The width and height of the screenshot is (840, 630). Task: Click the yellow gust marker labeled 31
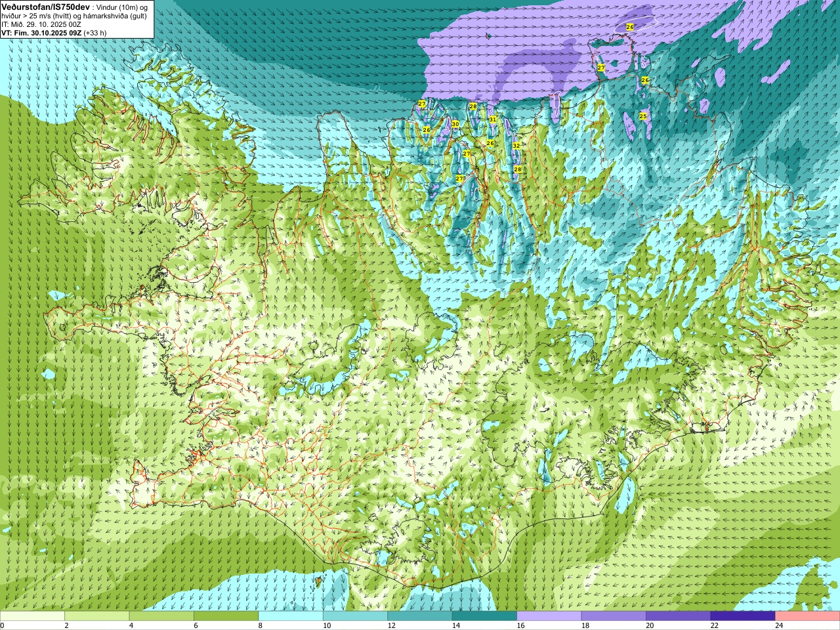coord(492,119)
